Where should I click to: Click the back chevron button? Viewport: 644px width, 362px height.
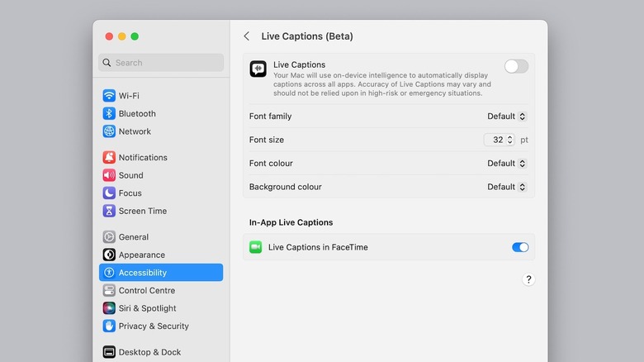coord(247,36)
